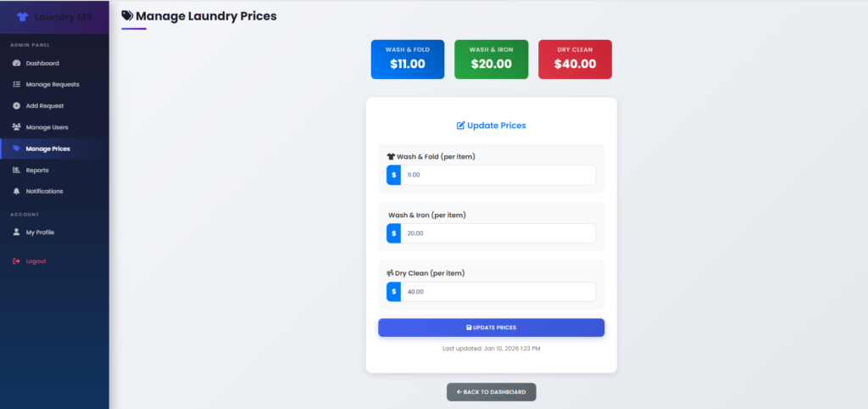868x409 pixels.
Task: Click the Add Request plus icon
Action: 16,106
